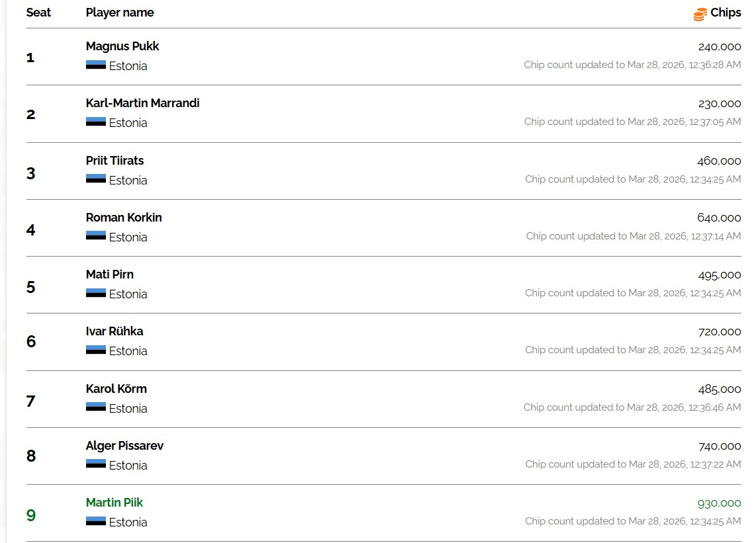The height and width of the screenshot is (543, 756).
Task: Click the Seat column header
Action: click(38, 13)
